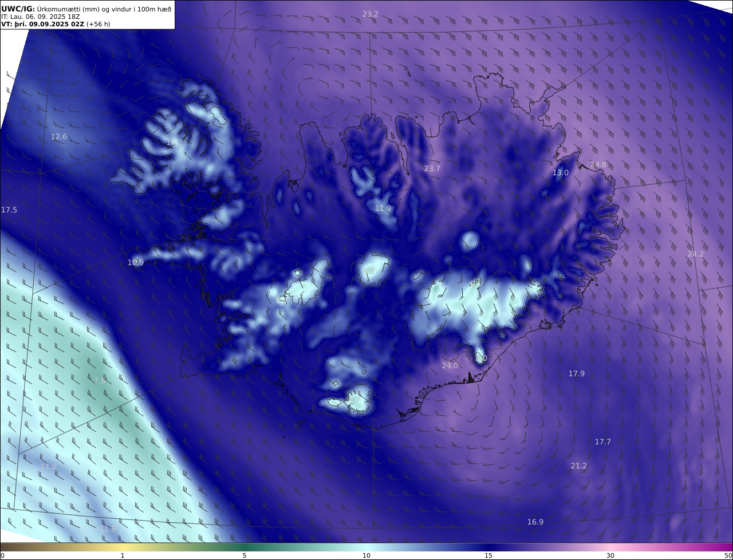Click the 7.6 value label
This screenshot has width=733, height=560.
coord(100,381)
